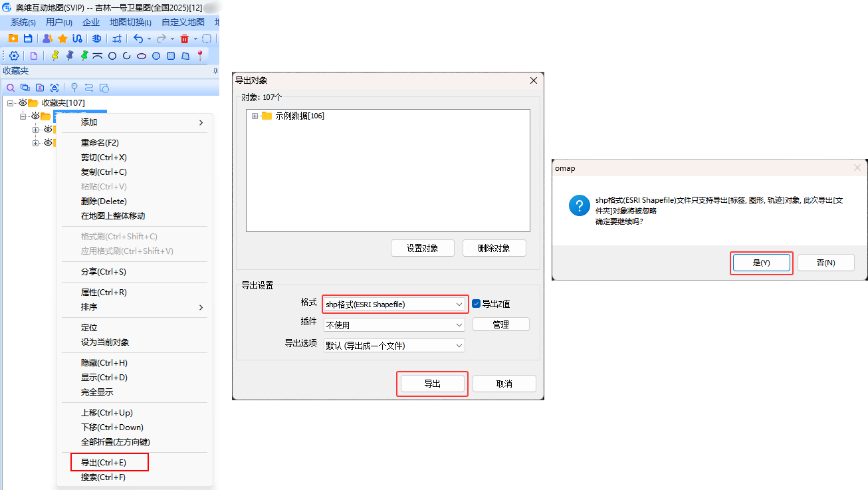The image size is (868, 490).
Task: Open the 导出选项 dropdown
Action: (x=394, y=346)
